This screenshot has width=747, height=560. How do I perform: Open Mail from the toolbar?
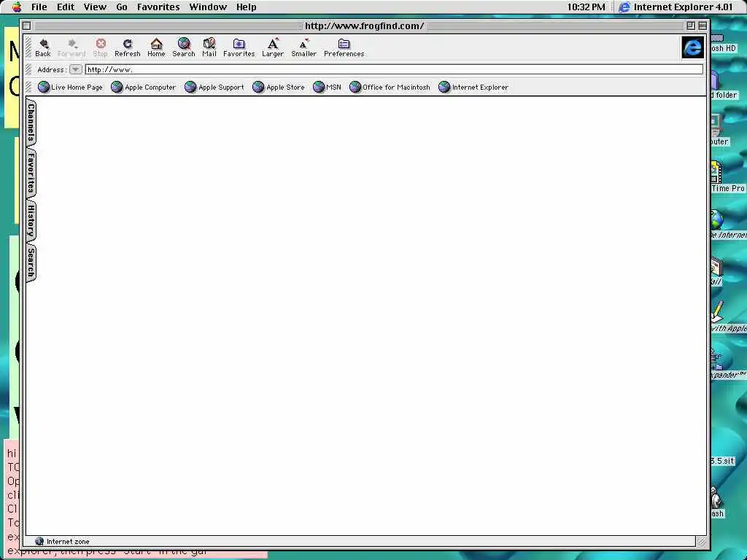(209, 47)
